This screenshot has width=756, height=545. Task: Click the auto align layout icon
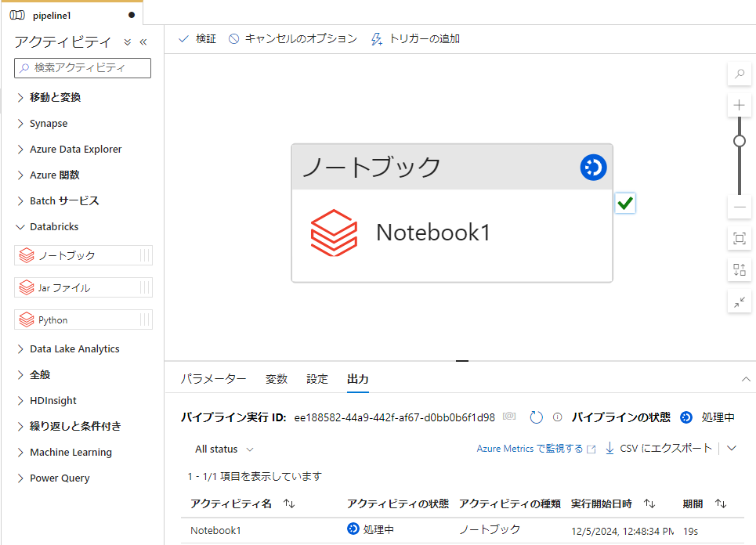tap(739, 270)
